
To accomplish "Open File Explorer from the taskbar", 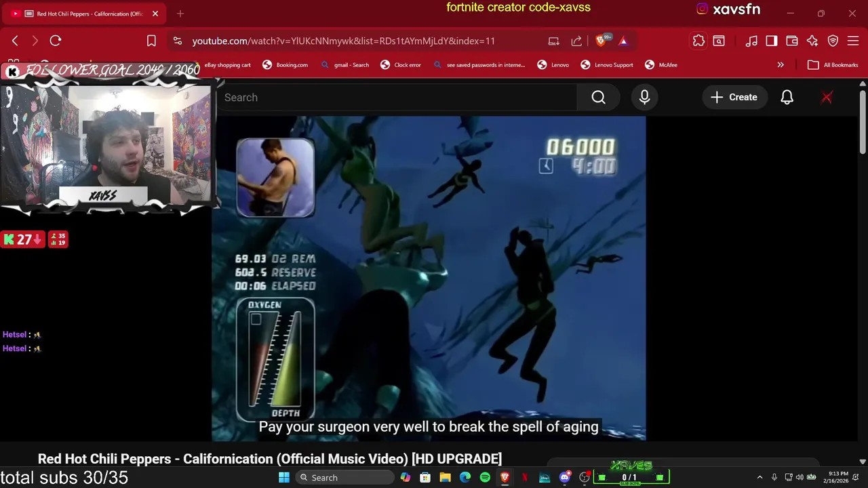I will pos(445,478).
